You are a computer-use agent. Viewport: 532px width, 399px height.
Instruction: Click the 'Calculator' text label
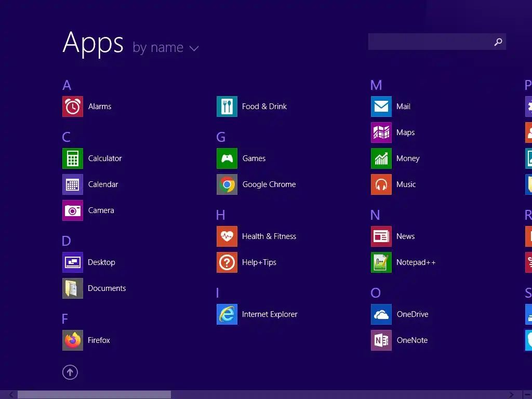coord(105,158)
